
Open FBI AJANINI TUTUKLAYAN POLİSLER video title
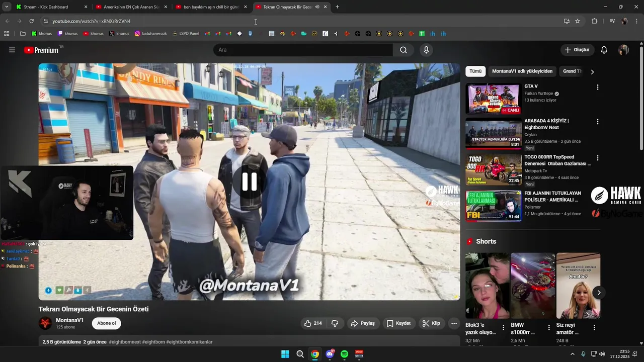(553, 197)
